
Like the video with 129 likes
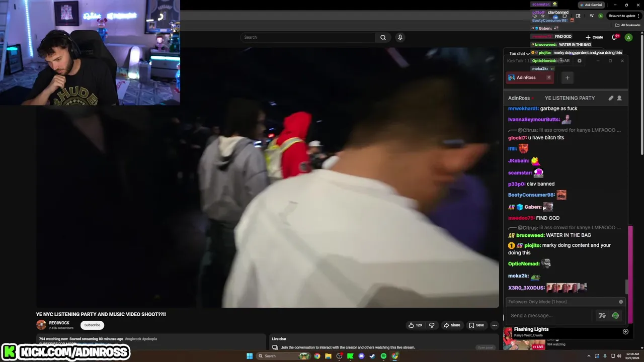point(415,325)
